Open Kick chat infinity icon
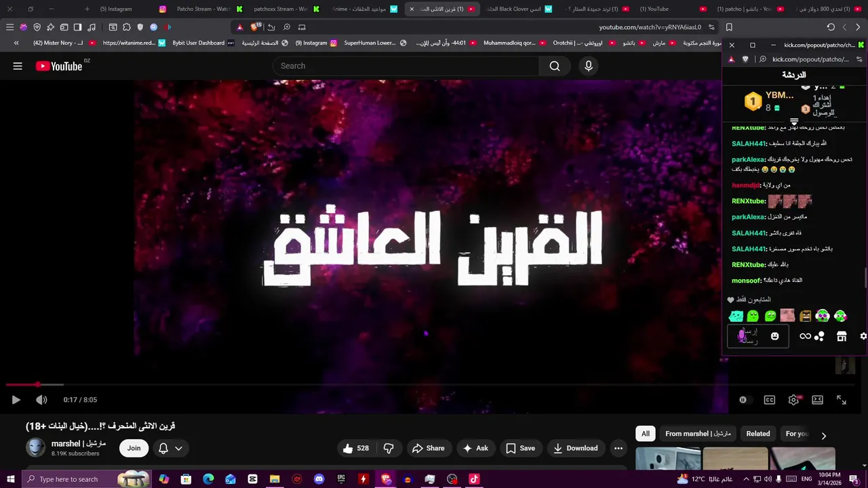 pos(805,336)
